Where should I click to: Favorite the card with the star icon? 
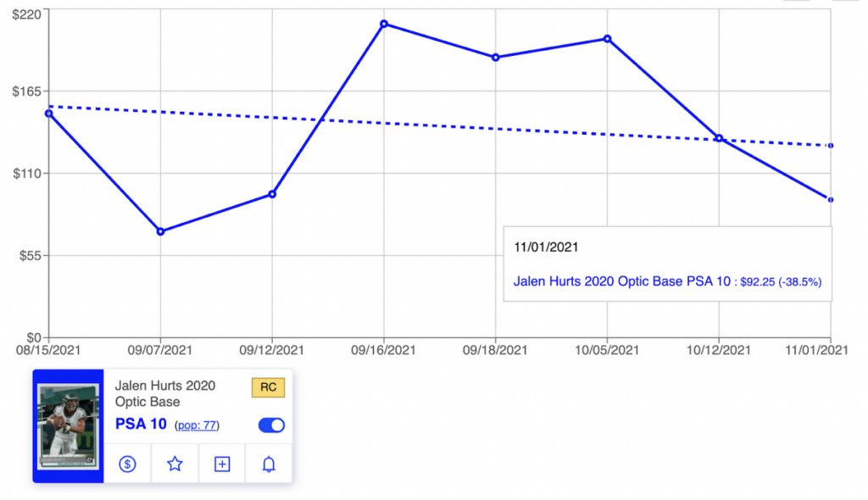175,464
